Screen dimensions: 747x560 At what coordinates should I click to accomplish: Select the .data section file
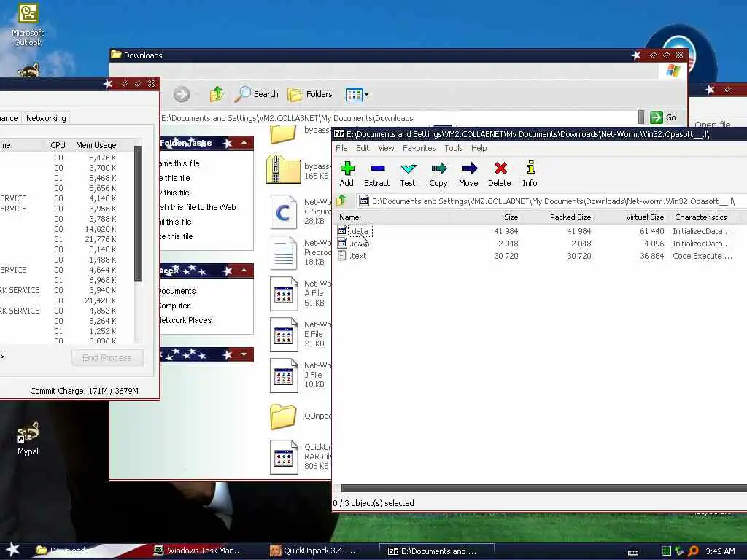click(359, 231)
